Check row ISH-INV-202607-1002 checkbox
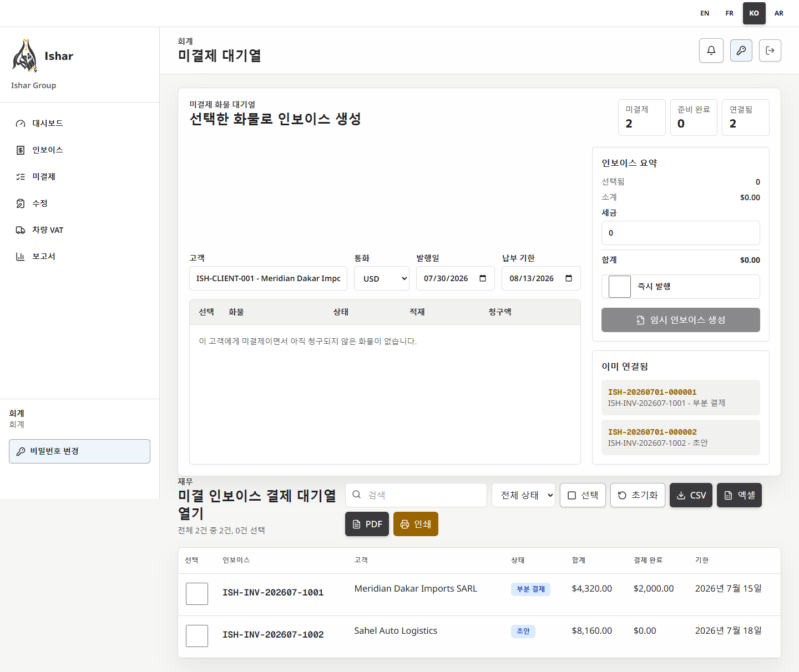The image size is (799, 672). 197,636
